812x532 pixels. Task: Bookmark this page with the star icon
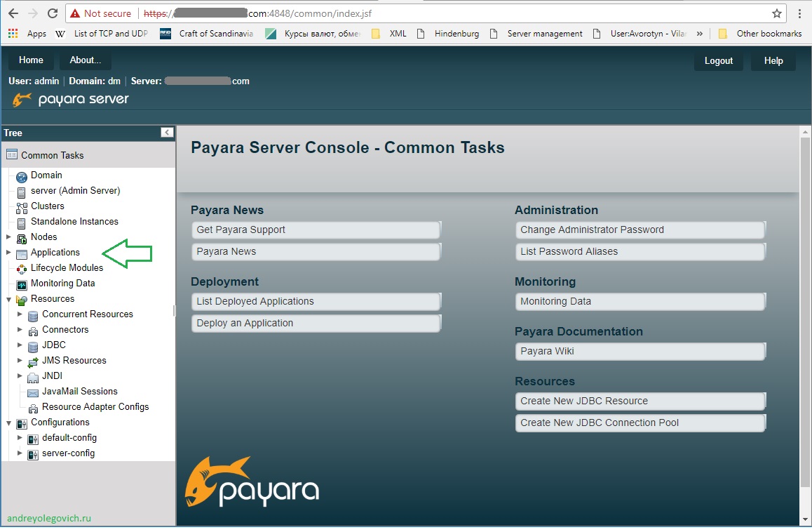coord(776,13)
